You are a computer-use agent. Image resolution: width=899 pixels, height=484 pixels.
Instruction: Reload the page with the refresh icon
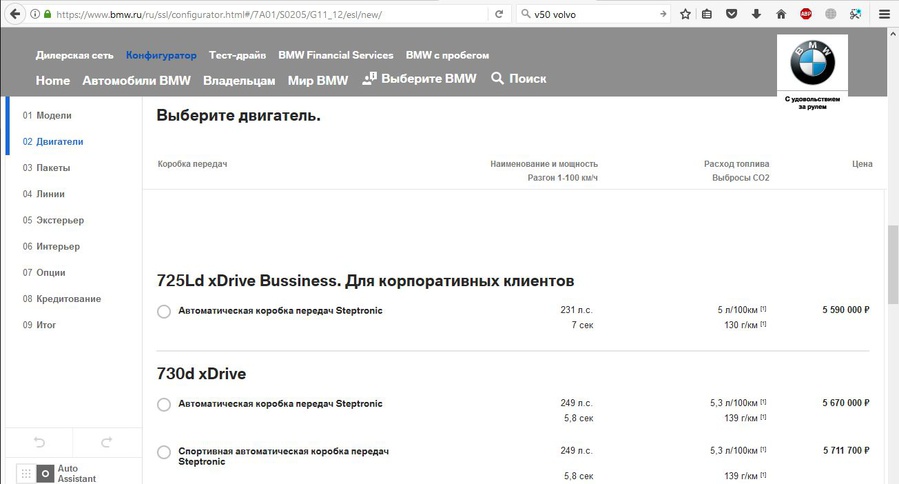pyautogui.click(x=499, y=14)
